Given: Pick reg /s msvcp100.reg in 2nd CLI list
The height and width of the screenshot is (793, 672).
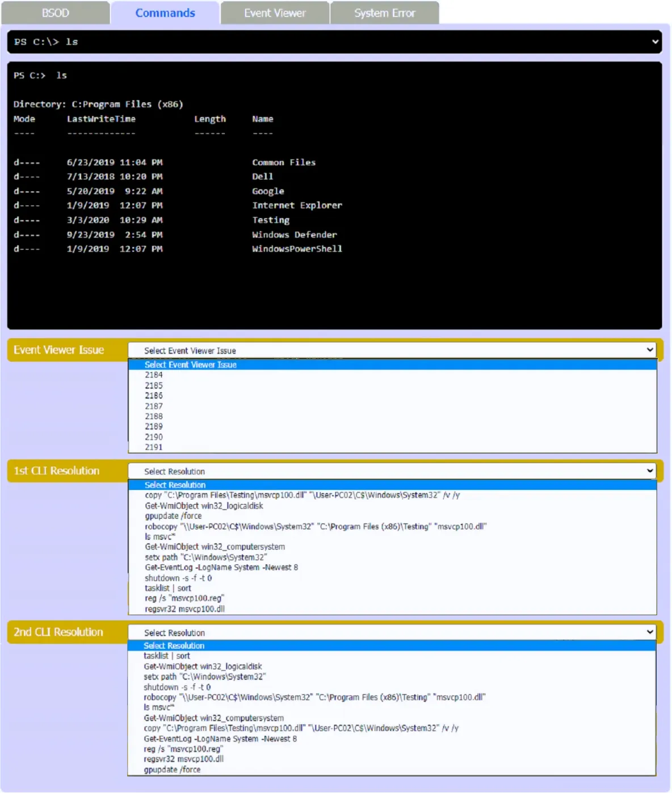Looking at the screenshot, I should click(x=392, y=749).
